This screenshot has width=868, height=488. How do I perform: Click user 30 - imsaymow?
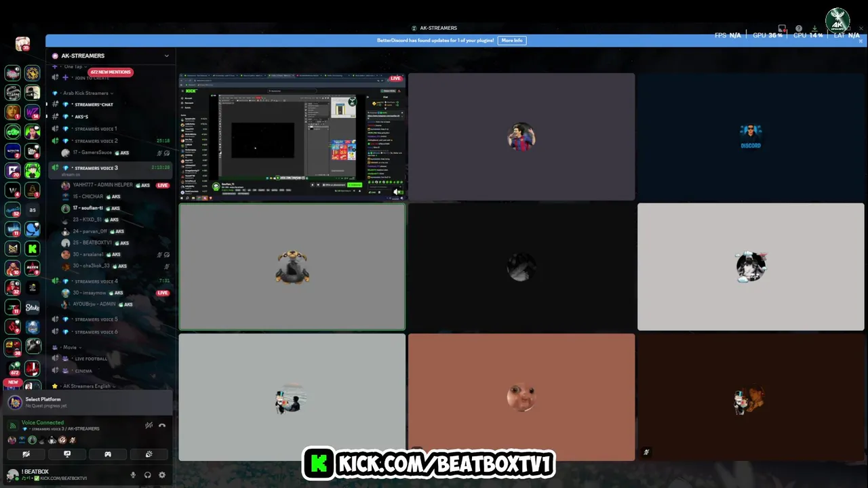pyautogui.click(x=115, y=293)
